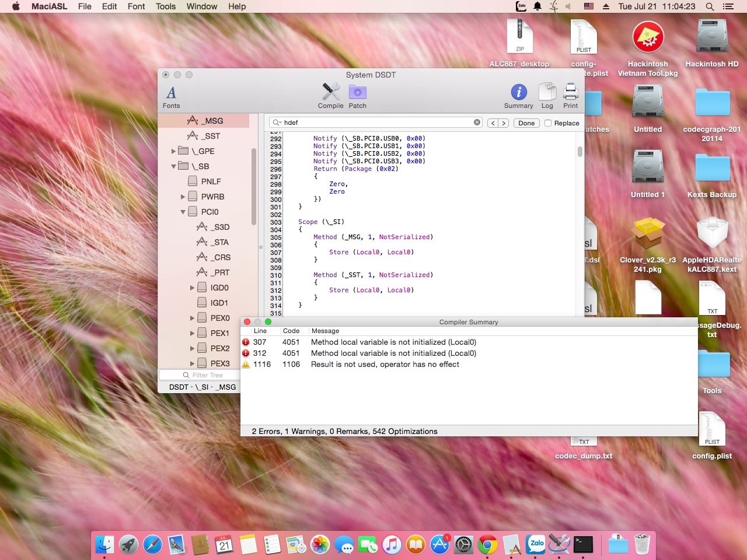The image size is (747, 560).
Task: Open the MaciASL application menu
Action: [49, 6]
